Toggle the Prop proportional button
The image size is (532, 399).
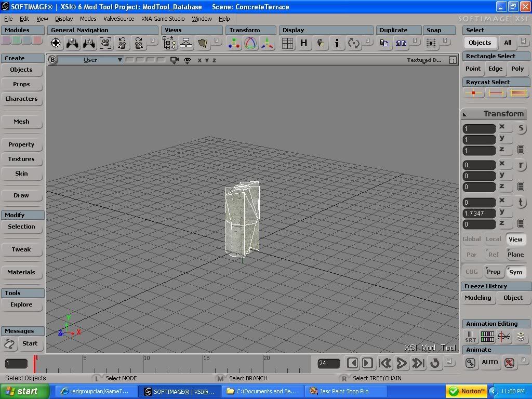click(x=494, y=272)
